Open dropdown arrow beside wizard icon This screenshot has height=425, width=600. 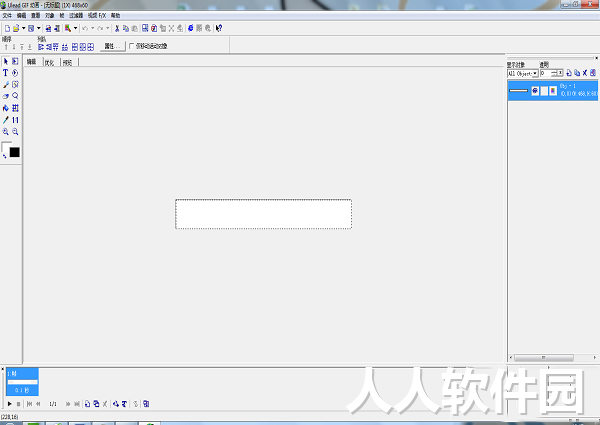(75, 28)
